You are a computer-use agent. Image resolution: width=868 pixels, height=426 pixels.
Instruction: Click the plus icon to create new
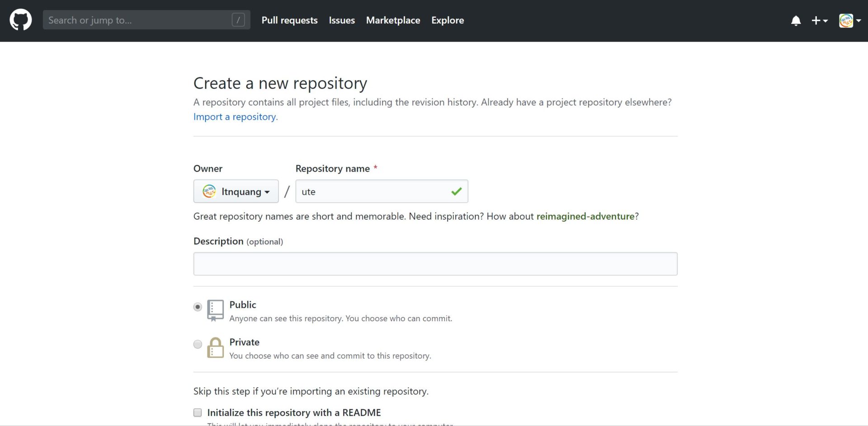pyautogui.click(x=816, y=21)
